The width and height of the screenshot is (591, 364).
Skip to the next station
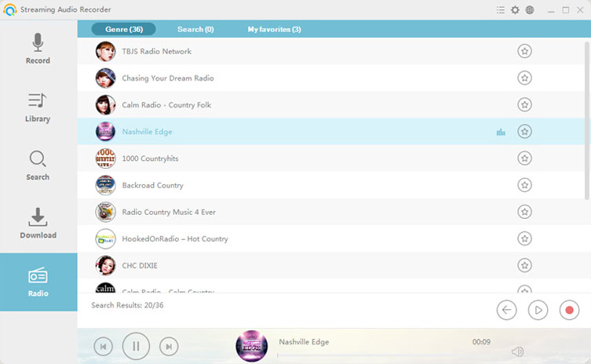[x=169, y=345]
